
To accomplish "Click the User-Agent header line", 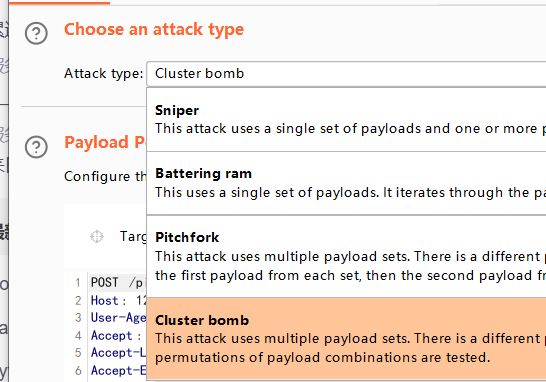I will [118, 318].
